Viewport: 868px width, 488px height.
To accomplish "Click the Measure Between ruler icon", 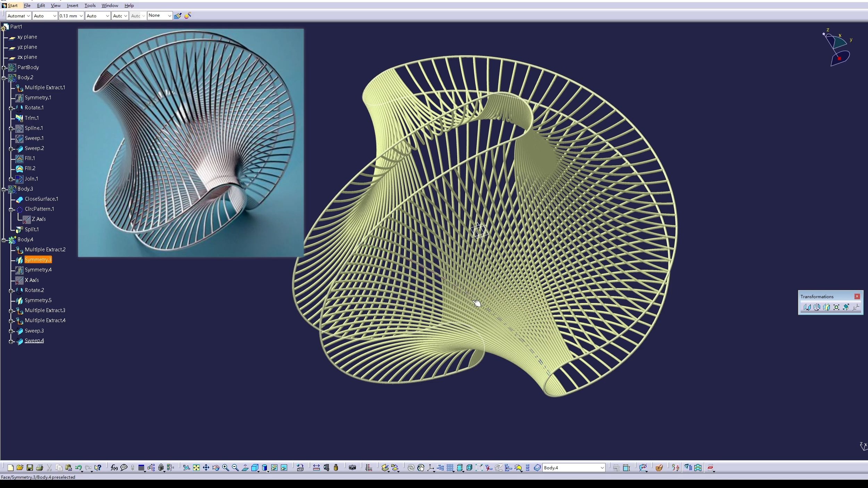I will click(x=316, y=468).
